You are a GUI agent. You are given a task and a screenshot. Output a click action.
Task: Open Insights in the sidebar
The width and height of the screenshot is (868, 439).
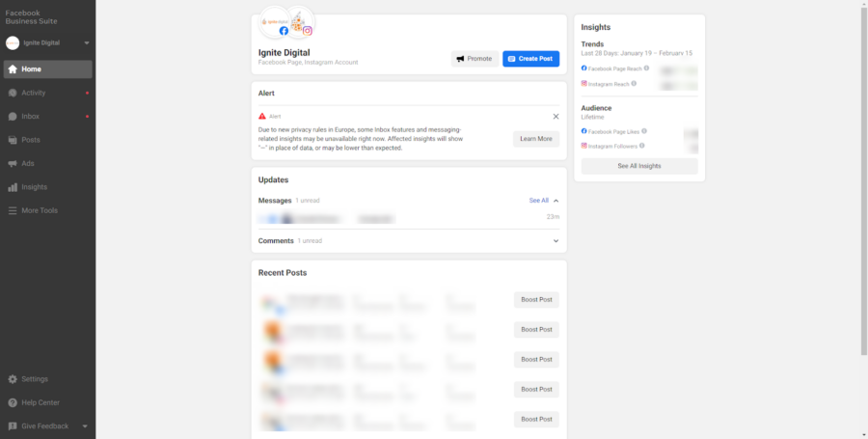tap(47, 187)
